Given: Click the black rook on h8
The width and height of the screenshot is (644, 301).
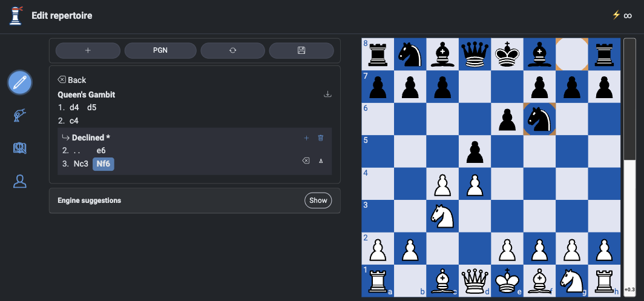Looking at the screenshot, I should pos(604,54).
